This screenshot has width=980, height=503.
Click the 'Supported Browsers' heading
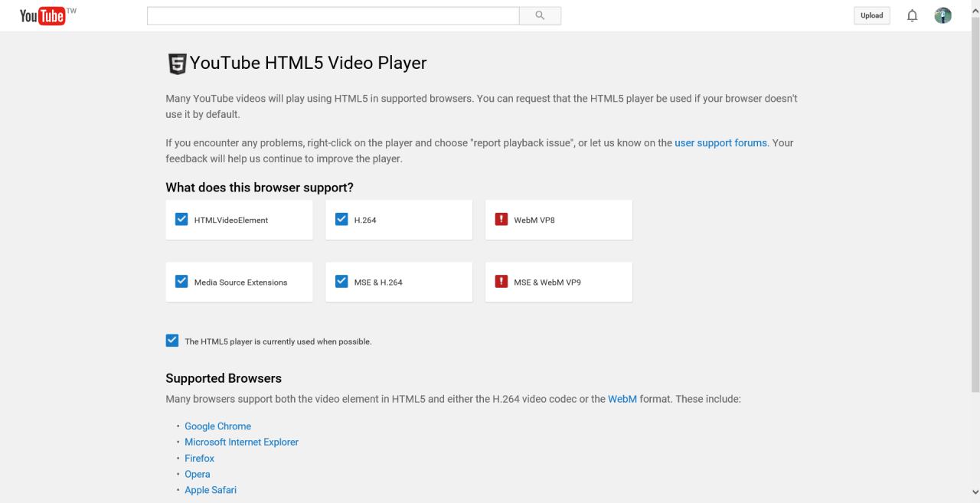tap(224, 378)
